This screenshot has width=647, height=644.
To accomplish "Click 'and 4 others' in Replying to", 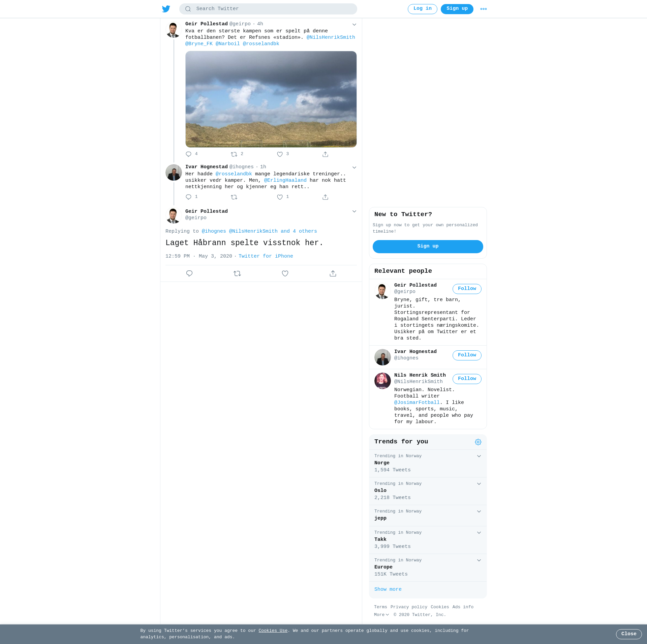I will pos(299,231).
